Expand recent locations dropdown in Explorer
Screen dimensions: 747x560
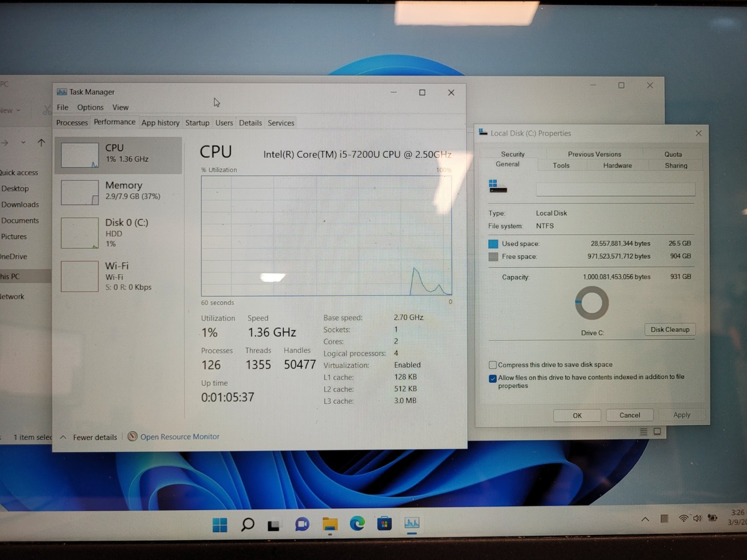(x=23, y=142)
